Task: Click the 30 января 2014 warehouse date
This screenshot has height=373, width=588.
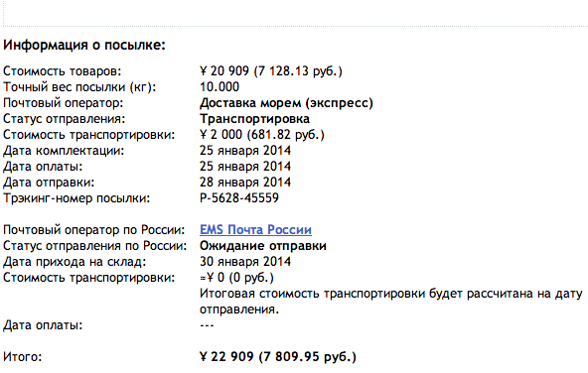Action: [245, 262]
